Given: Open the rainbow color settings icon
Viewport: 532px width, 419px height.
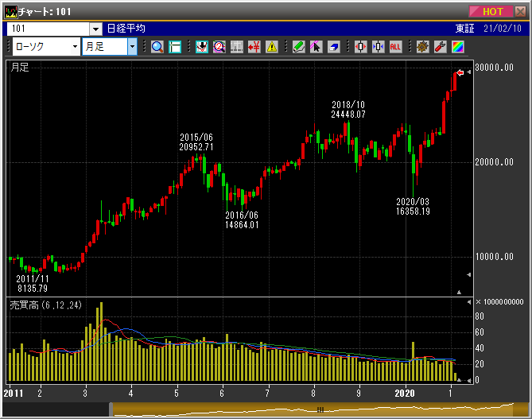Looking at the screenshot, I should point(457,47).
